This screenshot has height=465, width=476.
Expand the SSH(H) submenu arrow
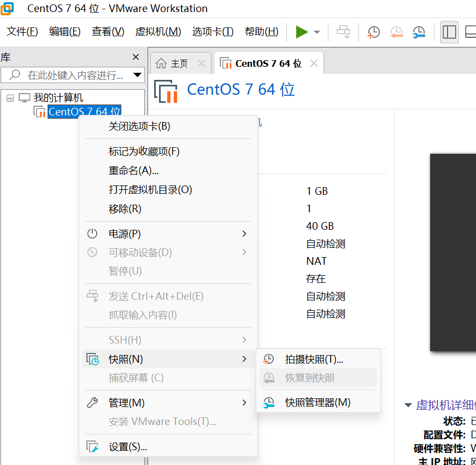coord(244,340)
